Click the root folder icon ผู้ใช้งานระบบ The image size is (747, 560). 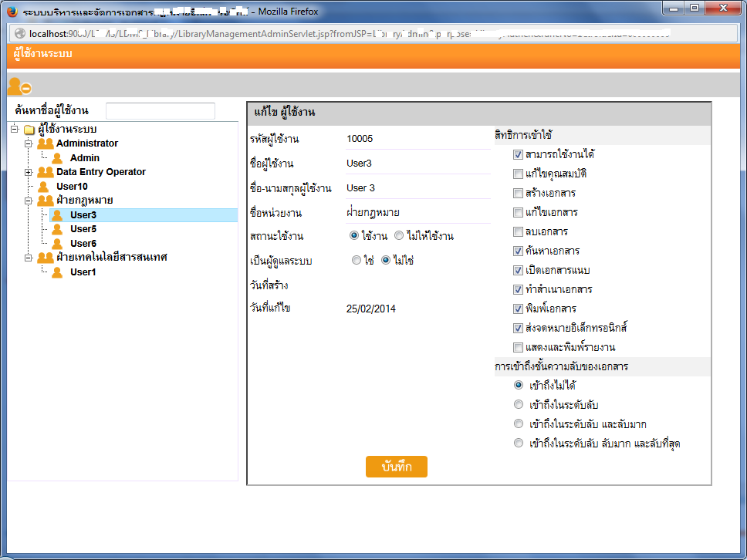(x=29, y=130)
